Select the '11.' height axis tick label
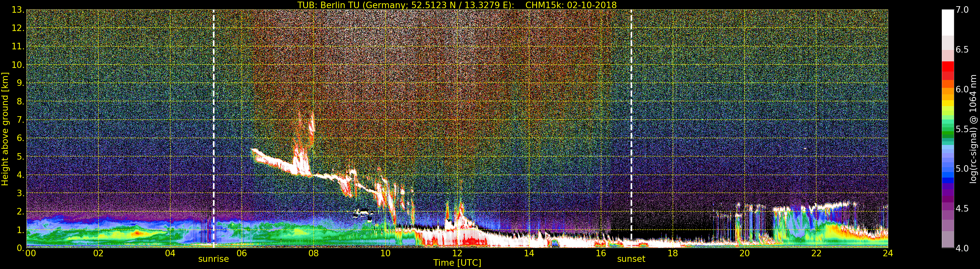Screen dimensions: 980x269 click(x=18, y=46)
